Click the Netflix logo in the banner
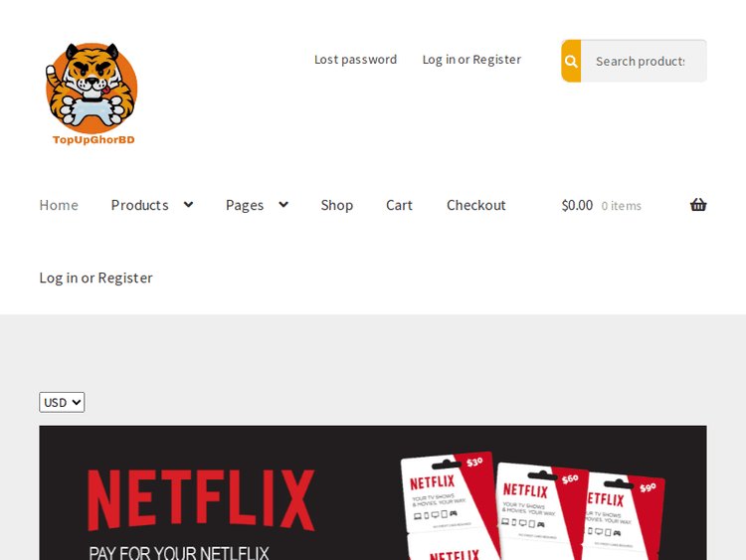The height and width of the screenshot is (560, 746). point(201,499)
